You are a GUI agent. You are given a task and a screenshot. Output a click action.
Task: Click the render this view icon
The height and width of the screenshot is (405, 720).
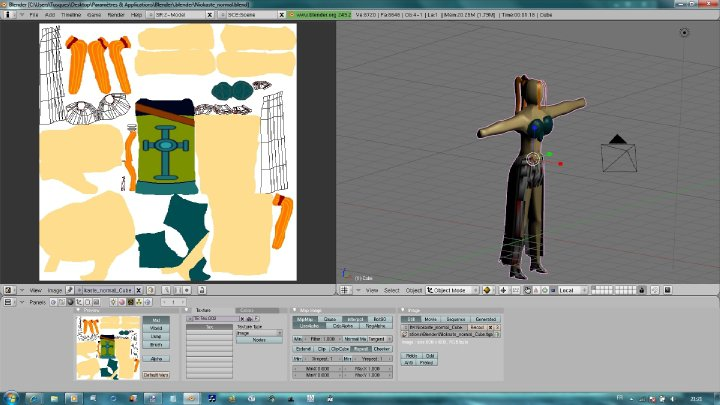[x=668, y=290]
